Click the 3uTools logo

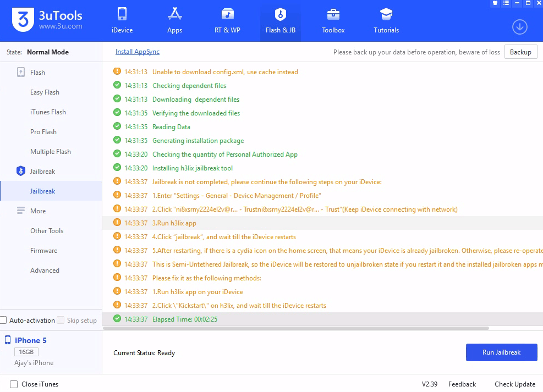coord(23,20)
